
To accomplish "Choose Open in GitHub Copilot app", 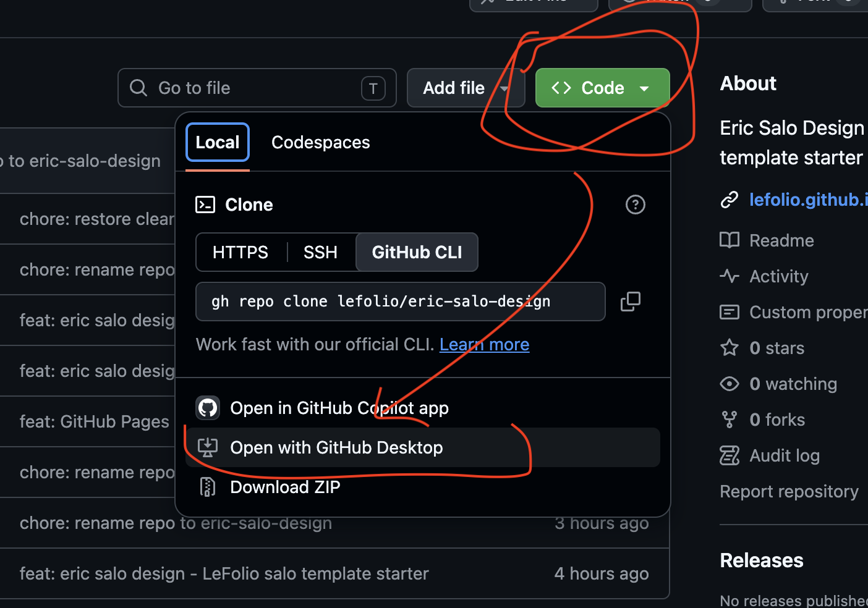I will pyautogui.click(x=423, y=408).
